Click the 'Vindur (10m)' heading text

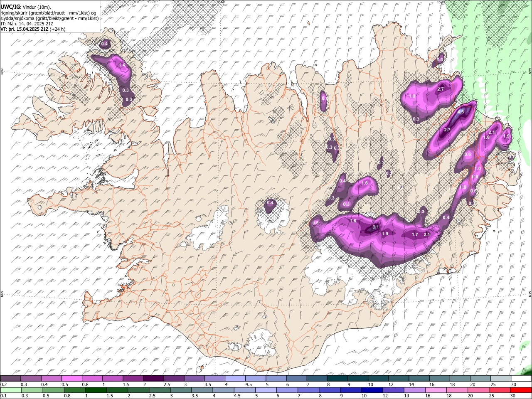click(x=37, y=7)
